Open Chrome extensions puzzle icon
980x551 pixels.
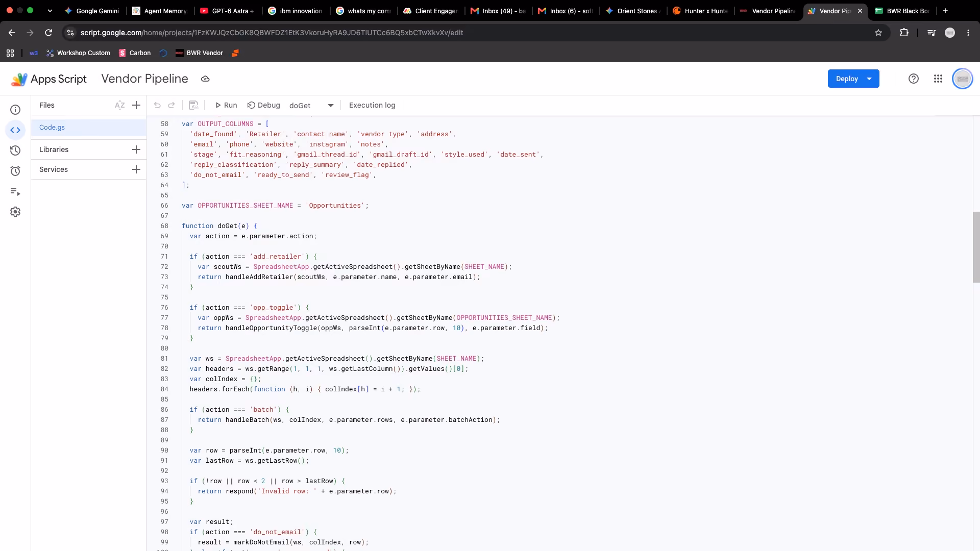coord(904,33)
